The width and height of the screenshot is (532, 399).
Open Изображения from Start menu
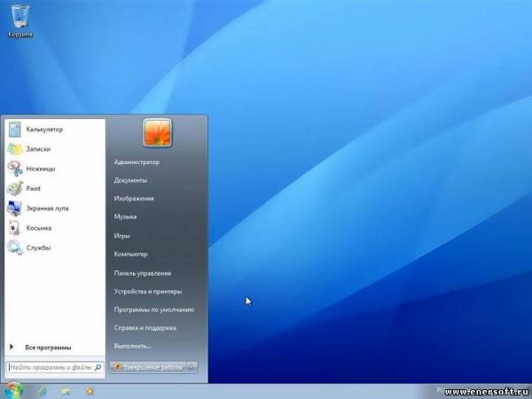(x=134, y=199)
